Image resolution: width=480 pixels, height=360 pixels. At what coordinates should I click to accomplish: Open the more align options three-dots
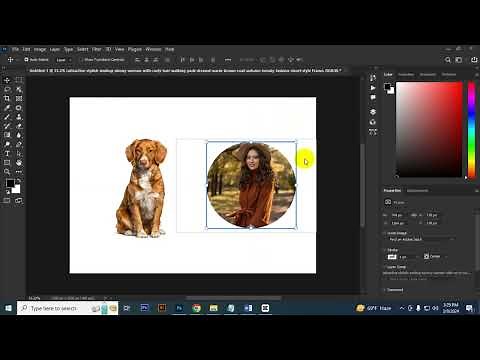click(x=228, y=60)
